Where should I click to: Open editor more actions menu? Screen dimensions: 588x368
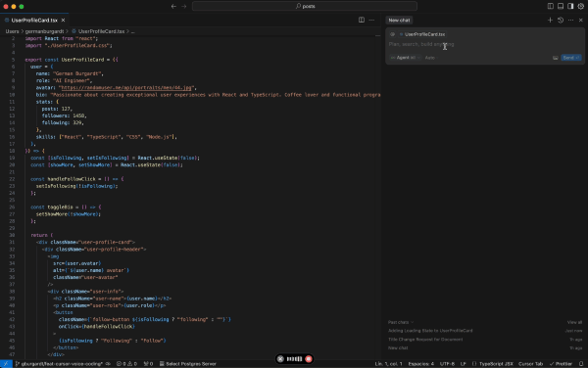point(371,20)
